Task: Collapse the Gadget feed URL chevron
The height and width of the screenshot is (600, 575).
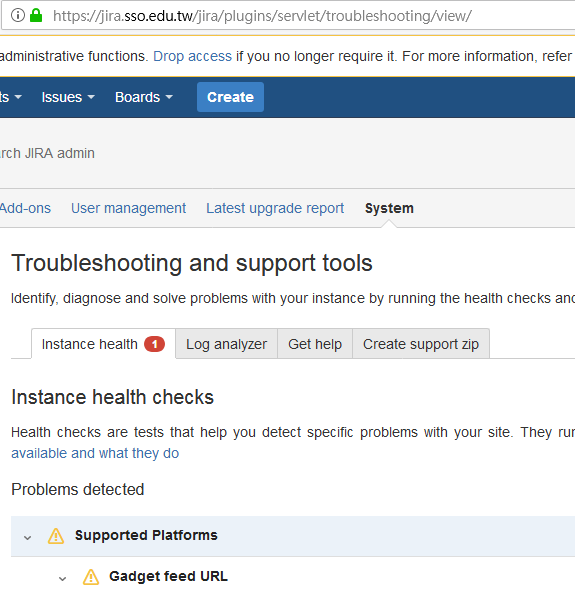Action: click(x=62, y=579)
